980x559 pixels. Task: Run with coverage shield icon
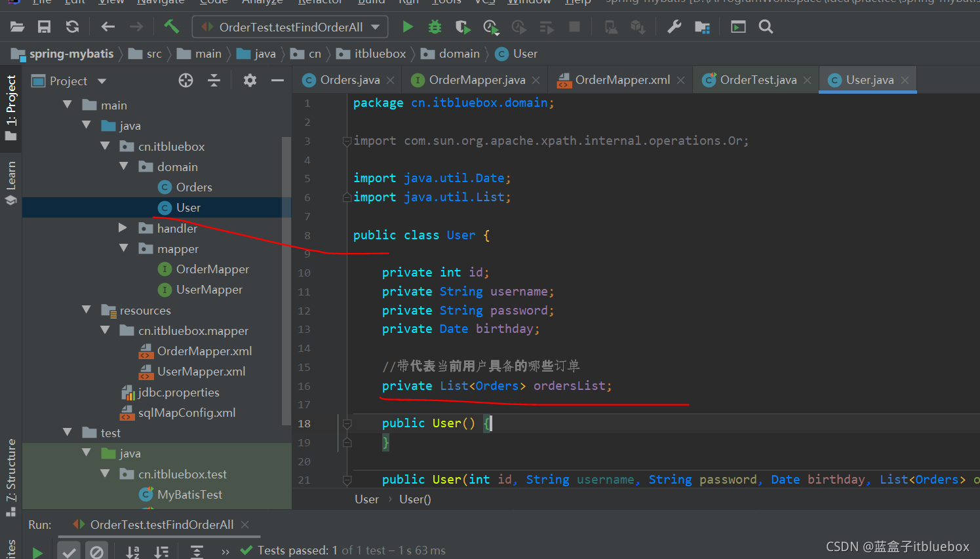(x=463, y=27)
